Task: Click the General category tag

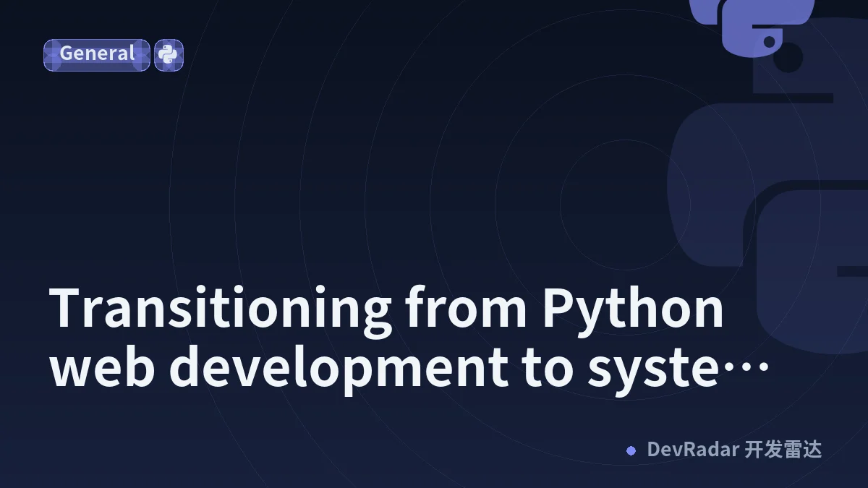Action: (97, 55)
